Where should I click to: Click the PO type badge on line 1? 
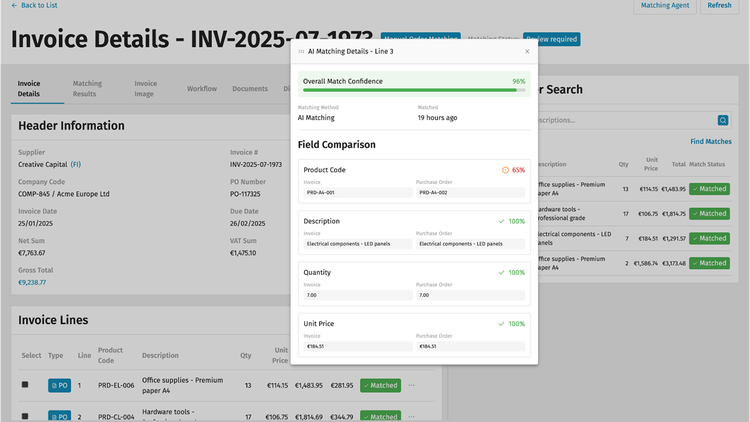(x=59, y=385)
